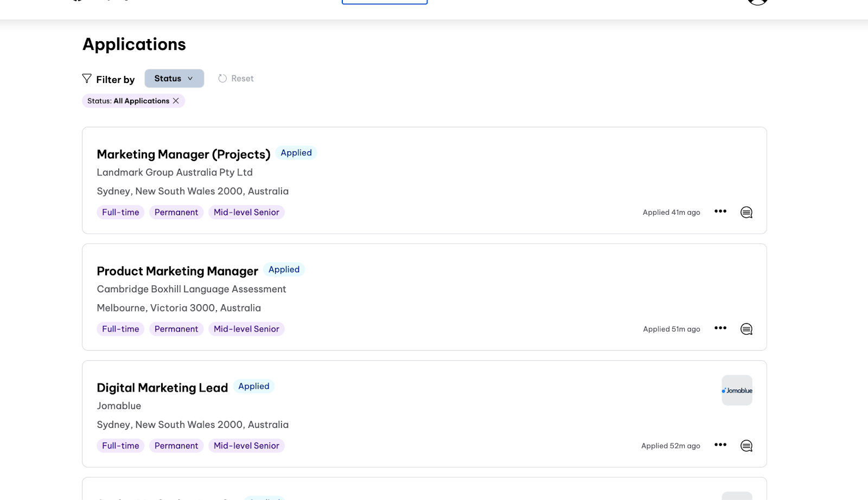Open the Product Marketing Manager job title

click(x=177, y=271)
